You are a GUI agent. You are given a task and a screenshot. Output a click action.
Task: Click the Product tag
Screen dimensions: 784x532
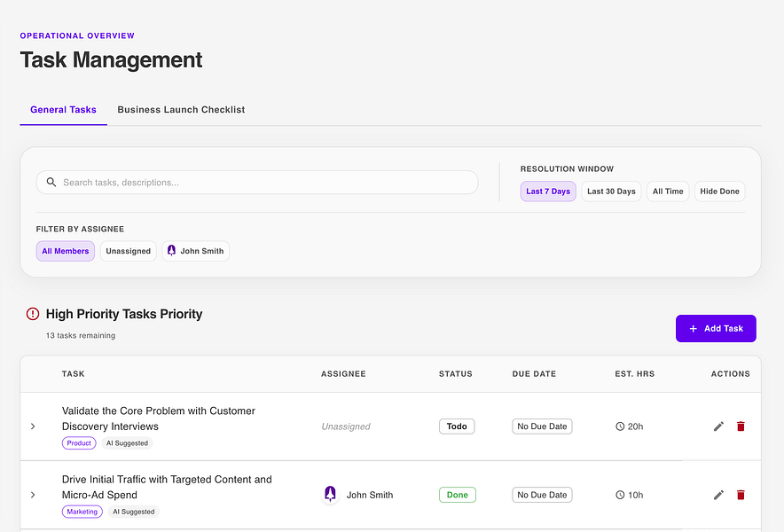tap(79, 443)
